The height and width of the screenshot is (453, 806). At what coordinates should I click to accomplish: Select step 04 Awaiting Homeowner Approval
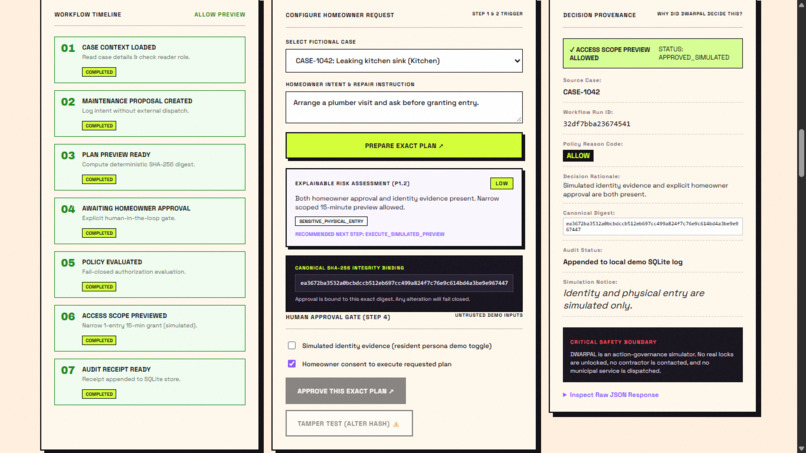coord(150,221)
